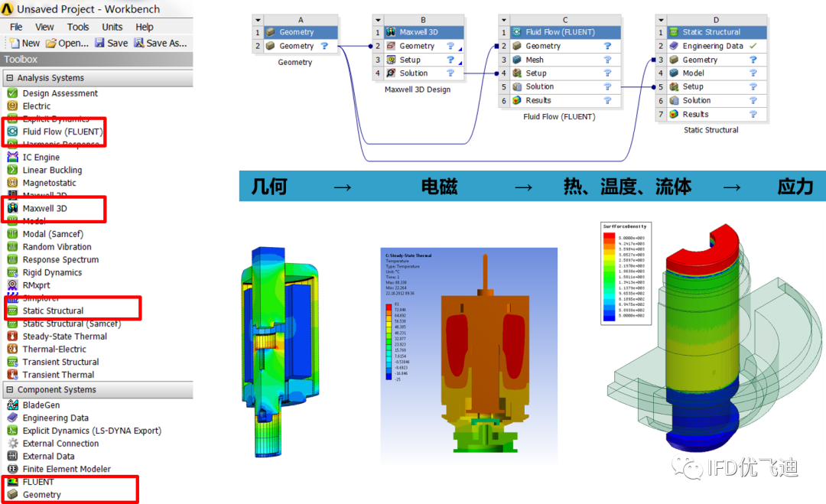This screenshot has width=826, height=504.
Task: Click the Save As... toolbar button
Action: click(x=160, y=43)
